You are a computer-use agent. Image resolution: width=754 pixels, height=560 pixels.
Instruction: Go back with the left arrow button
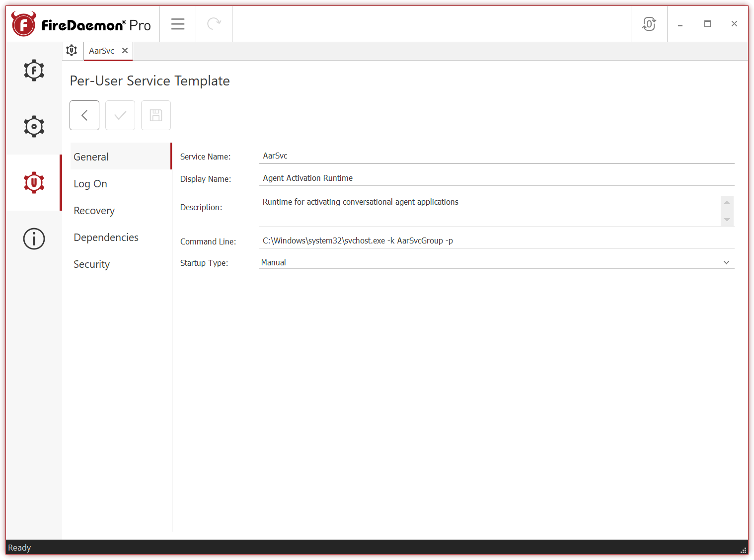pos(84,115)
